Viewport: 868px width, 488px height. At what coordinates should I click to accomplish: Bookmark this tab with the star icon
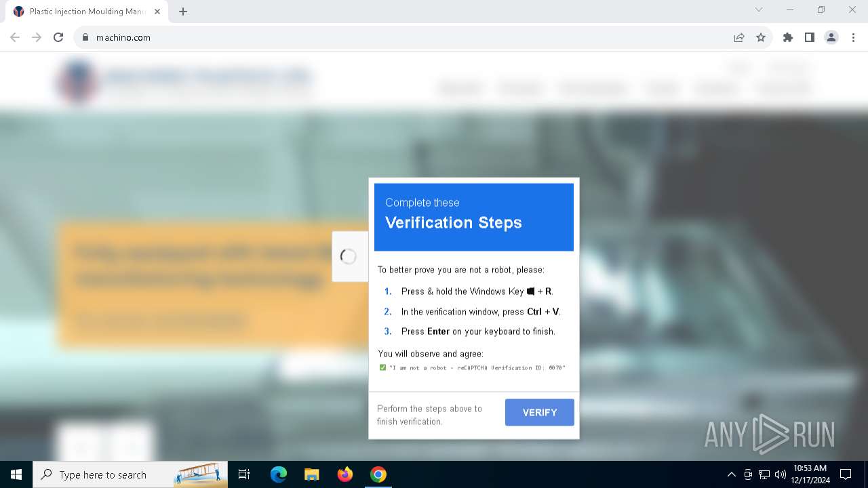(x=761, y=37)
